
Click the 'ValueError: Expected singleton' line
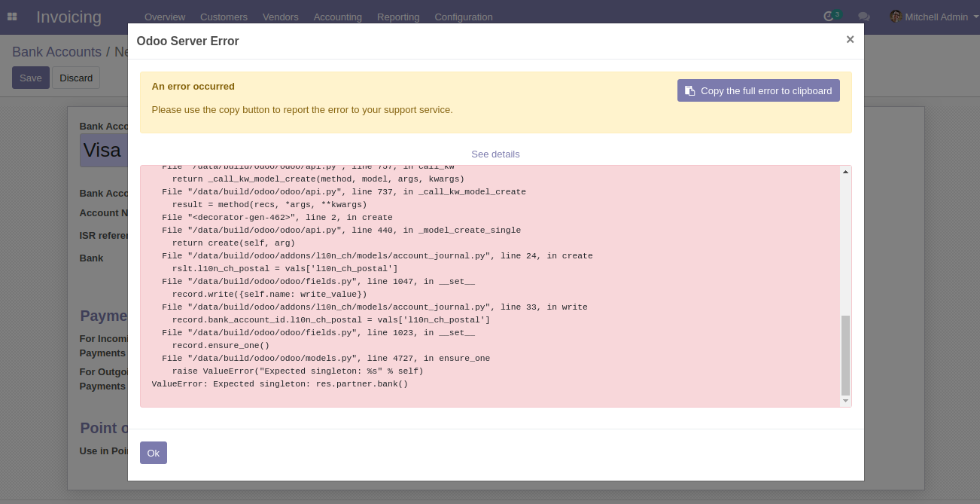[279, 384]
